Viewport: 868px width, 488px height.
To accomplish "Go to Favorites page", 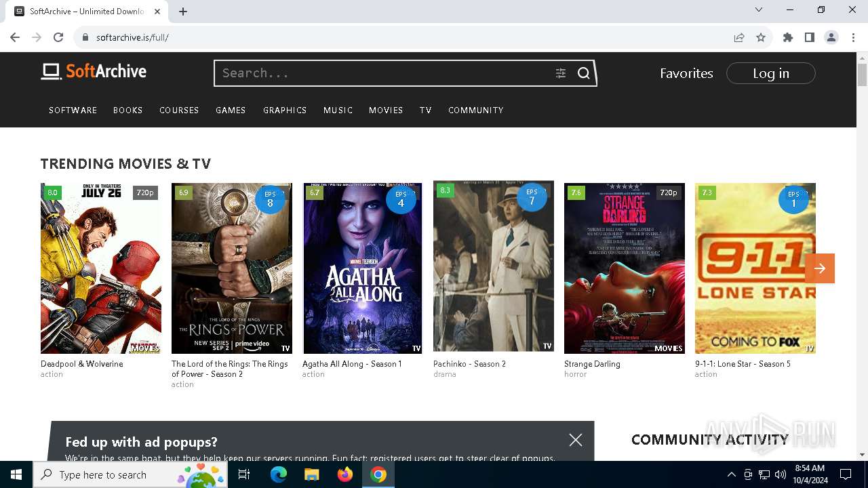I will pyautogui.click(x=686, y=73).
